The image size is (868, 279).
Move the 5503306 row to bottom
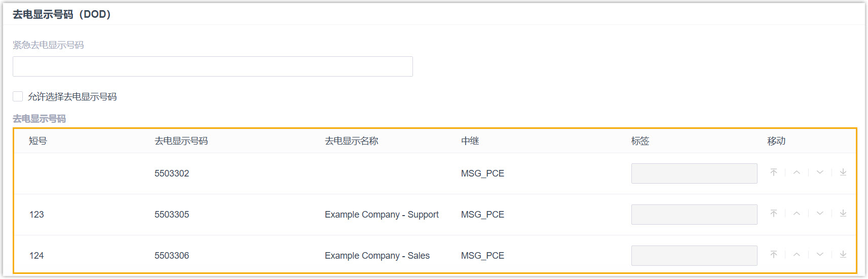click(x=843, y=255)
